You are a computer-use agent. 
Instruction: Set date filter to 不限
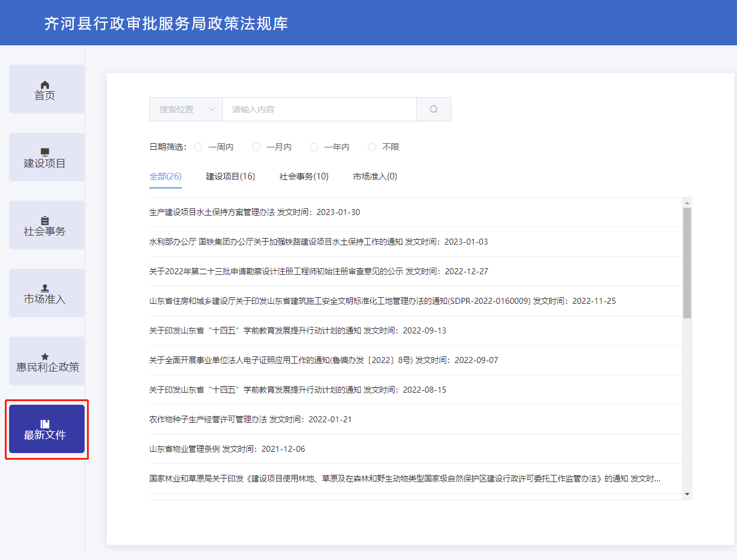point(372,147)
